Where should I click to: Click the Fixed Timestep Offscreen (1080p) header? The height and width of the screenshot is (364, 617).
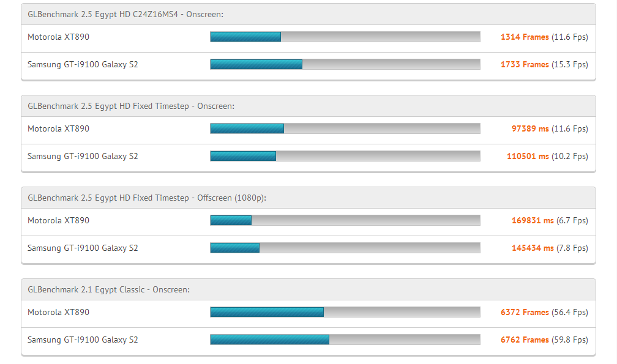(x=147, y=198)
